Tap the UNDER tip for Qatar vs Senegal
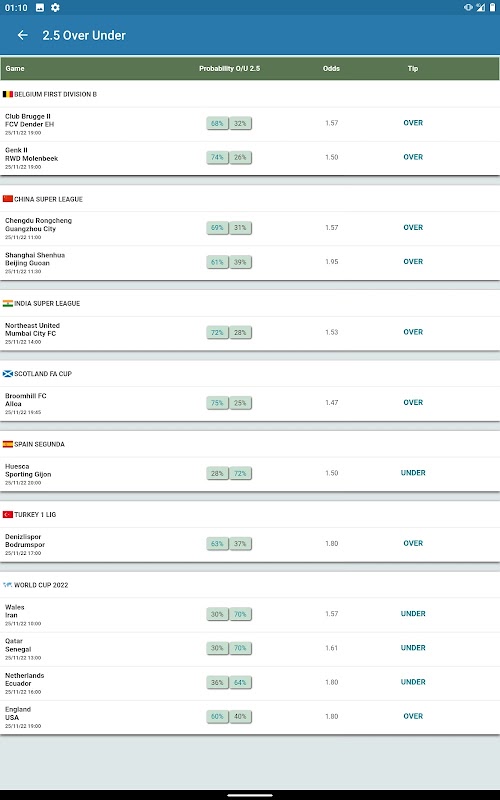The width and height of the screenshot is (500, 800). click(413, 648)
